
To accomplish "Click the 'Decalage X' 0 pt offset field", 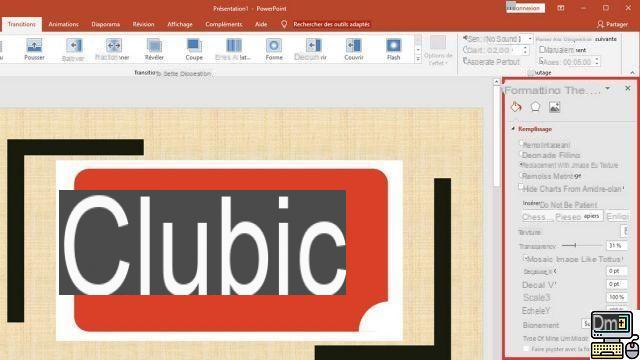I will [x=617, y=271].
